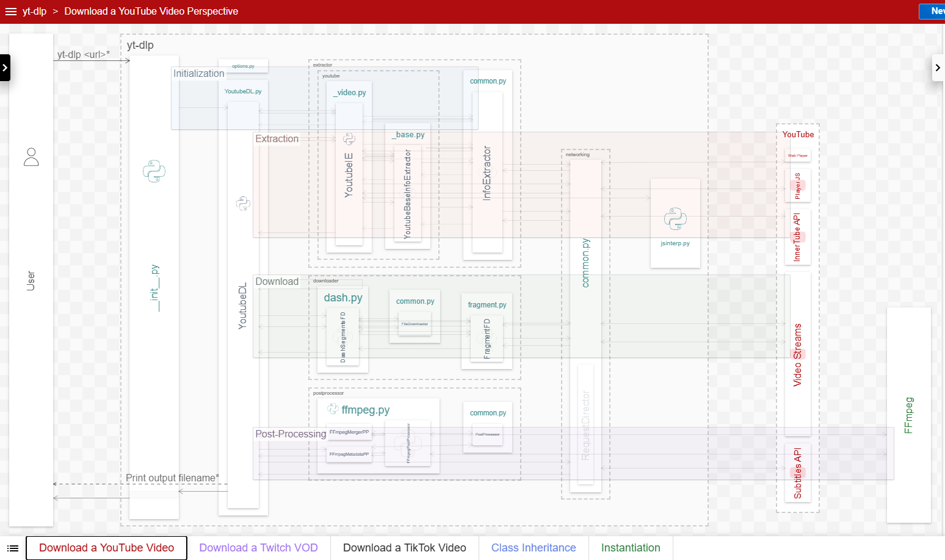Select the DashSegmentsFD lifeline label
This screenshot has width=945, height=560.
[x=342, y=337]
